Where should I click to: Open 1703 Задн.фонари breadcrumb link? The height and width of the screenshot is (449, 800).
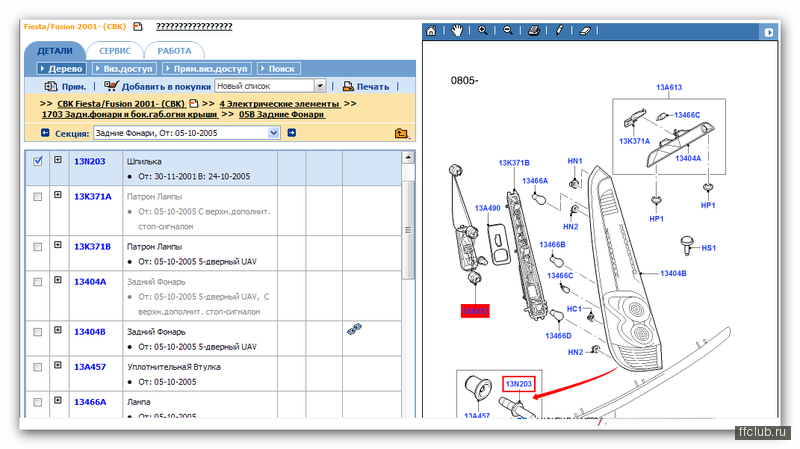click(130, 114)
